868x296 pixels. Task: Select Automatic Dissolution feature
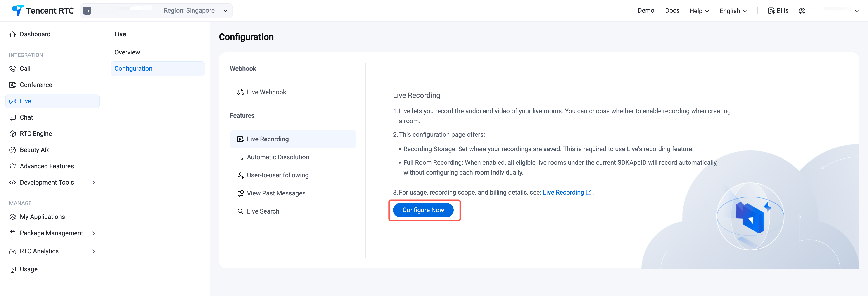278,157
